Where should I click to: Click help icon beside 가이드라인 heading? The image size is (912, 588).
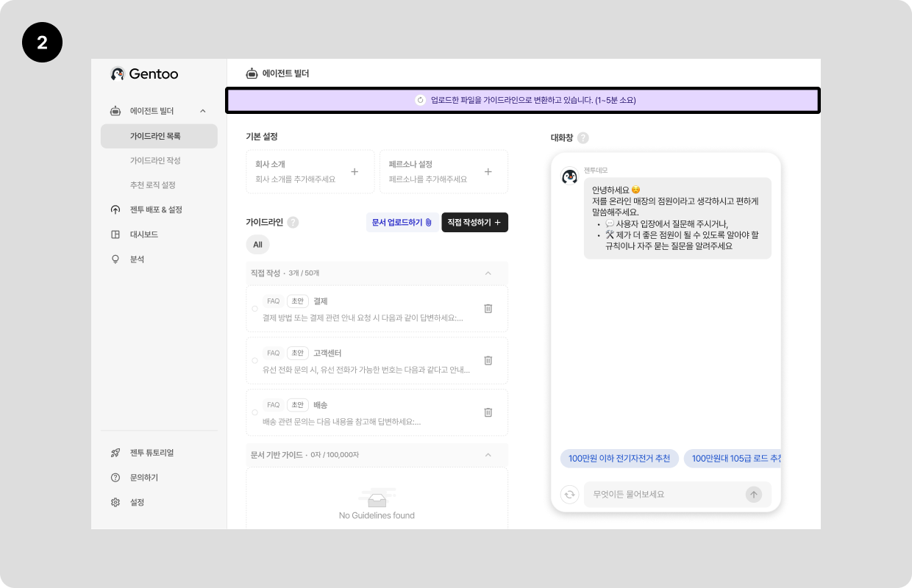pos(293,223)
